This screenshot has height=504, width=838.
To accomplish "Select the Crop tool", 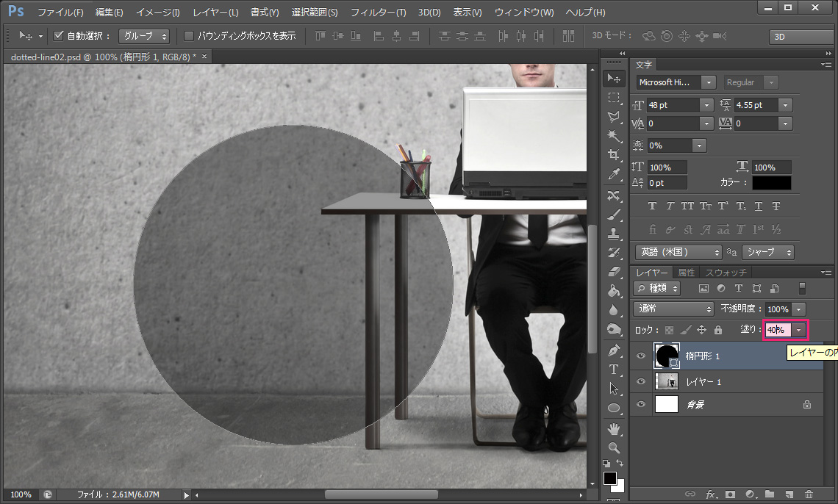I will 614,155.
